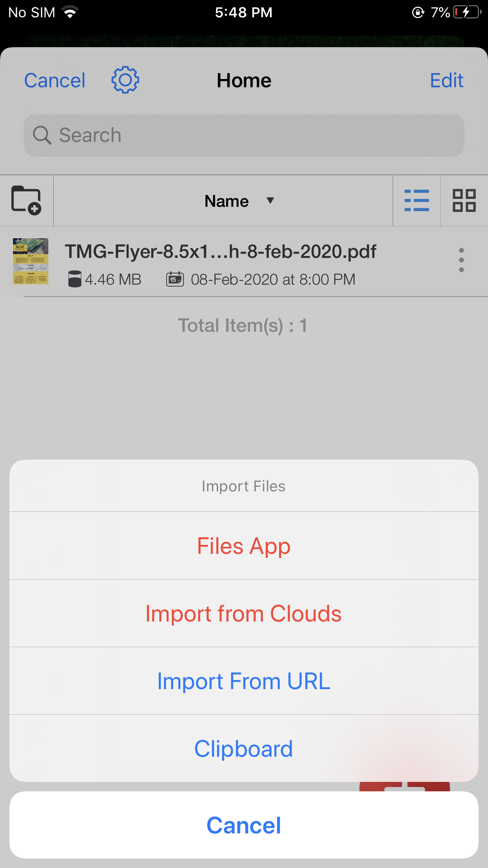
Task: Open the TMG-Flyer PDF thumbnail
Action: pyautogui.click(x=31, y=261)
